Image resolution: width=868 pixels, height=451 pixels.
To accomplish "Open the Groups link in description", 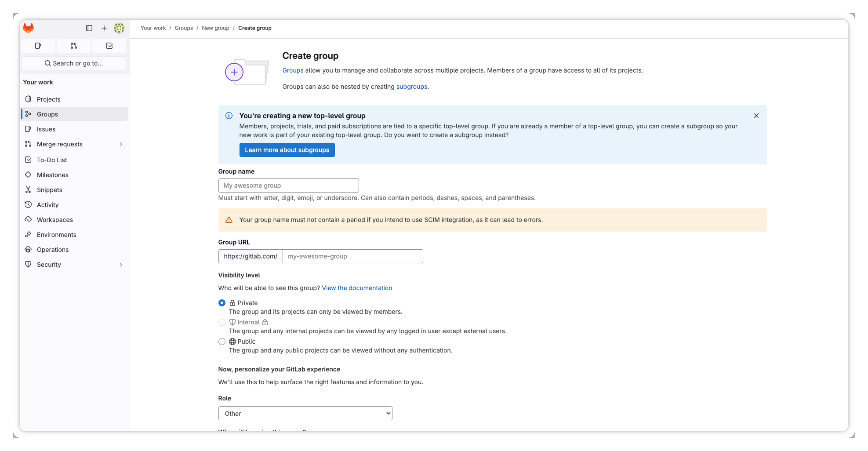I will pos(293,70).
